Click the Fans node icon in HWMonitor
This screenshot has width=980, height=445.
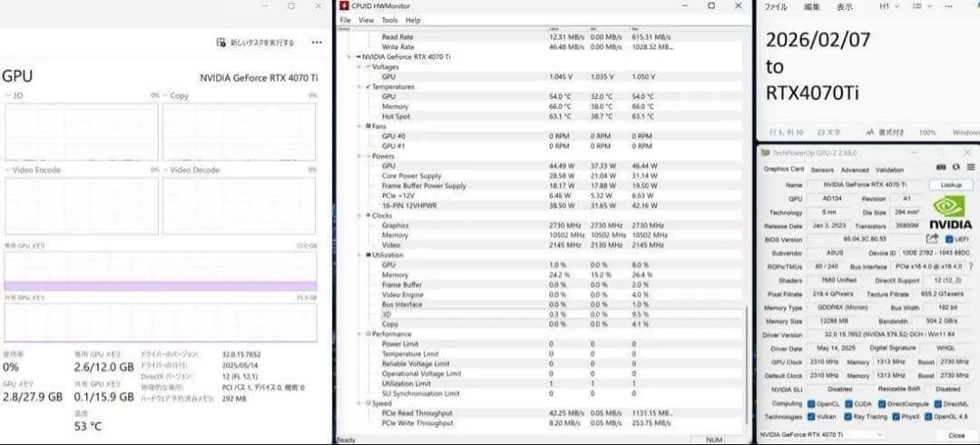pyautogui.click(x=368, y=126)
